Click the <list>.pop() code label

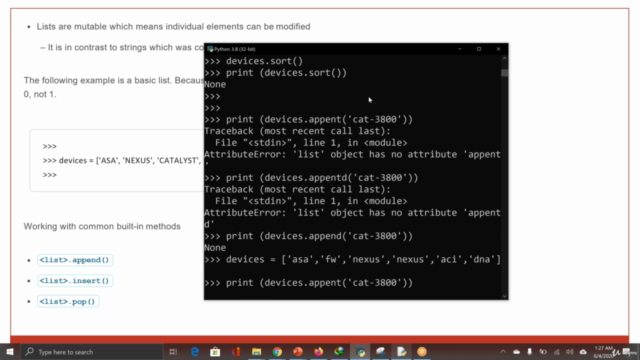pos(68,302)
